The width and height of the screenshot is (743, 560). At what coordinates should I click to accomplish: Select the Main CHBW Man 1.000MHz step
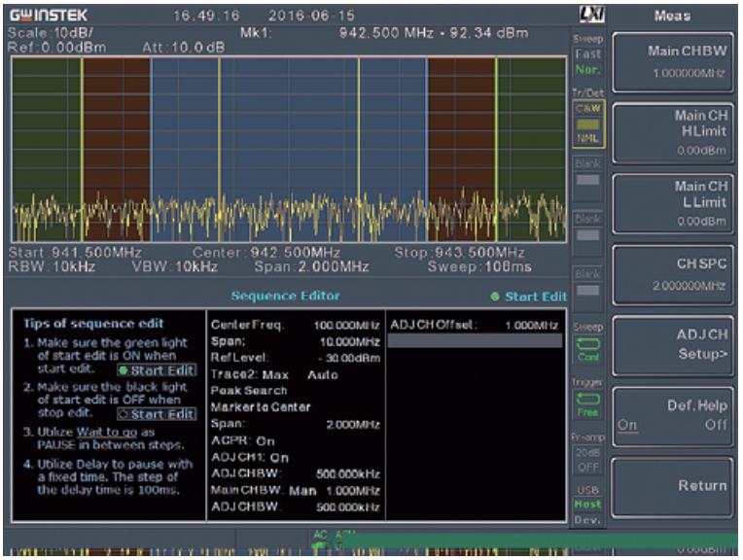point(296,490)
